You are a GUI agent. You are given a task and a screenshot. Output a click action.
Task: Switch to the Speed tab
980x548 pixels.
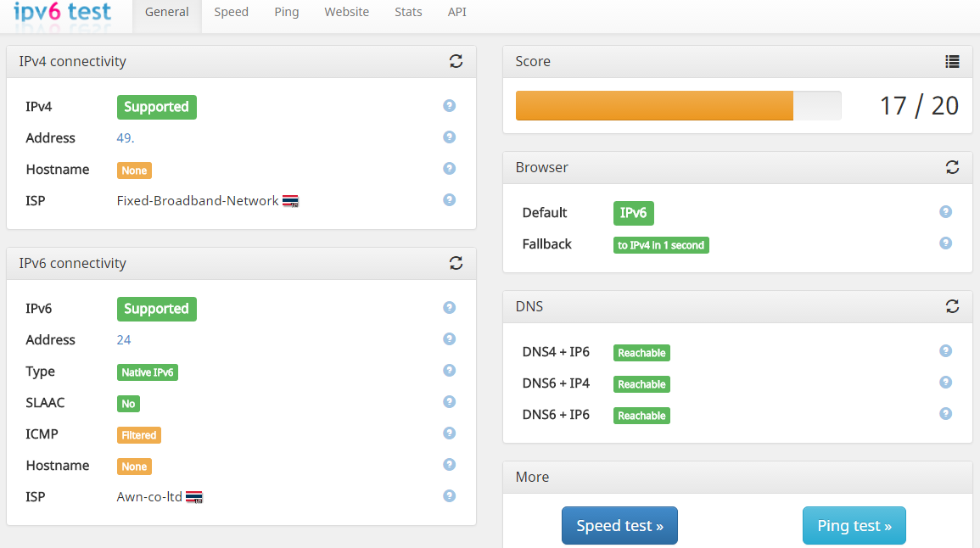tap(232, 13)
